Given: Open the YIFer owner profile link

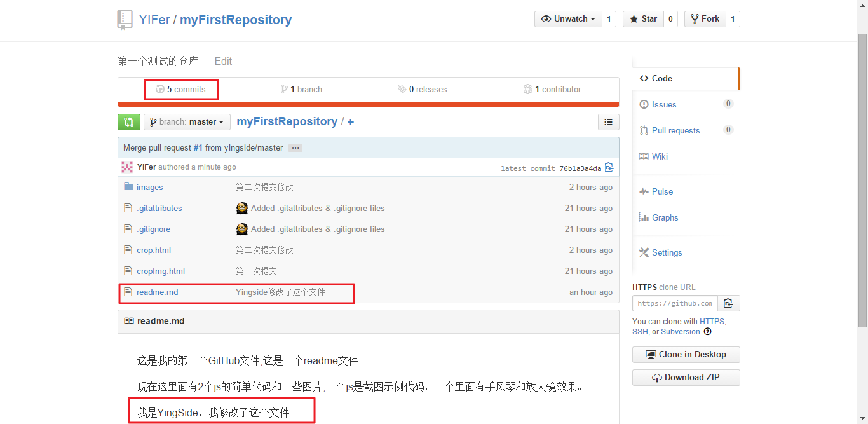Looking at the screenshot, I should pos(154,20).
